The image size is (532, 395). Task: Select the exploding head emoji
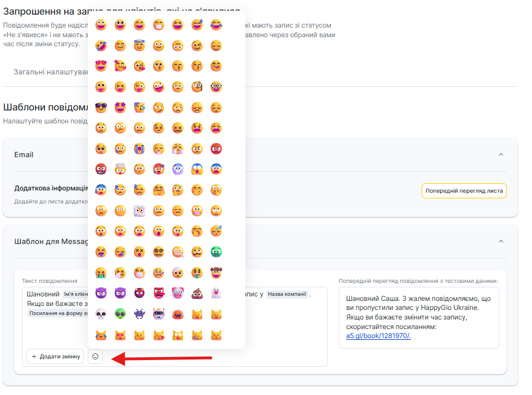click(120, 169)
